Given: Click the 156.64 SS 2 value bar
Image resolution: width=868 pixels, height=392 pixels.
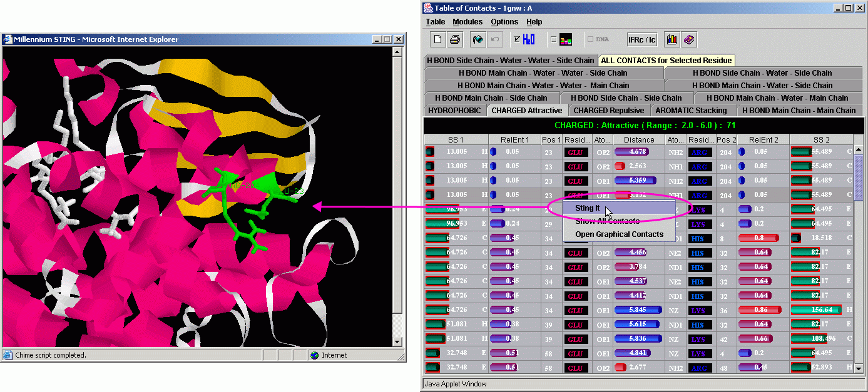Looking at the screenshot, I should (817, 310).
